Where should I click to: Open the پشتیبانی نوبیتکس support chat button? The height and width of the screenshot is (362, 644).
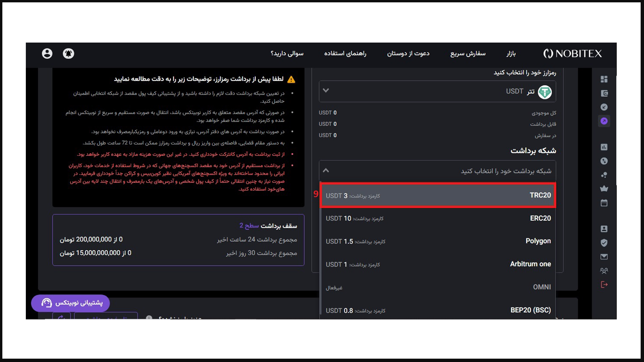click(x=70, y=303)
